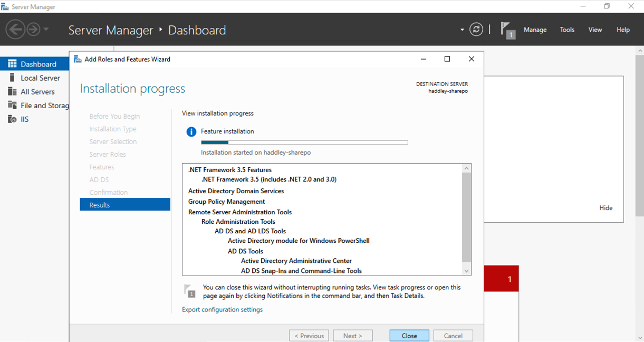Minimize the Add Roles and Features Wizard
This screenshot has height=342, width=644.
tap(424, 59)
